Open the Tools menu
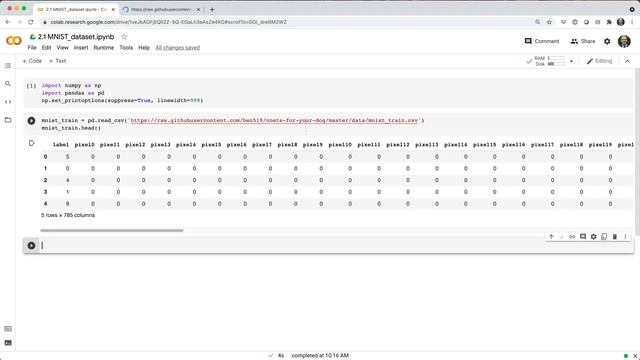Image resolution: width=640 pixels, height=360 pixels. 126,48
